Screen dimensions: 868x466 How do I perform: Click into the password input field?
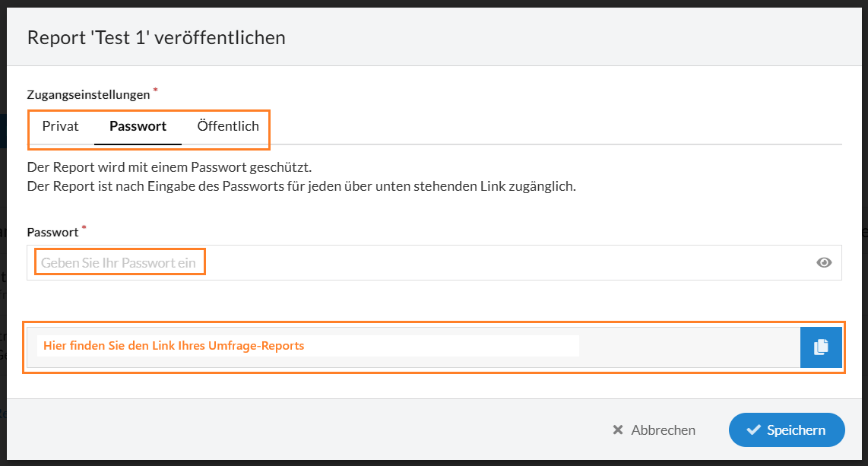coord(304,262)
